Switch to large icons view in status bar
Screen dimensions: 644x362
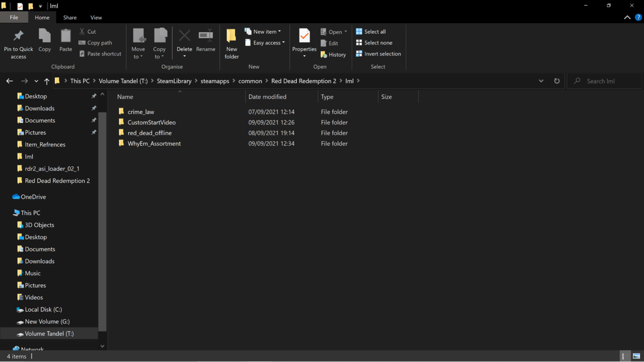tap(636, 356)
